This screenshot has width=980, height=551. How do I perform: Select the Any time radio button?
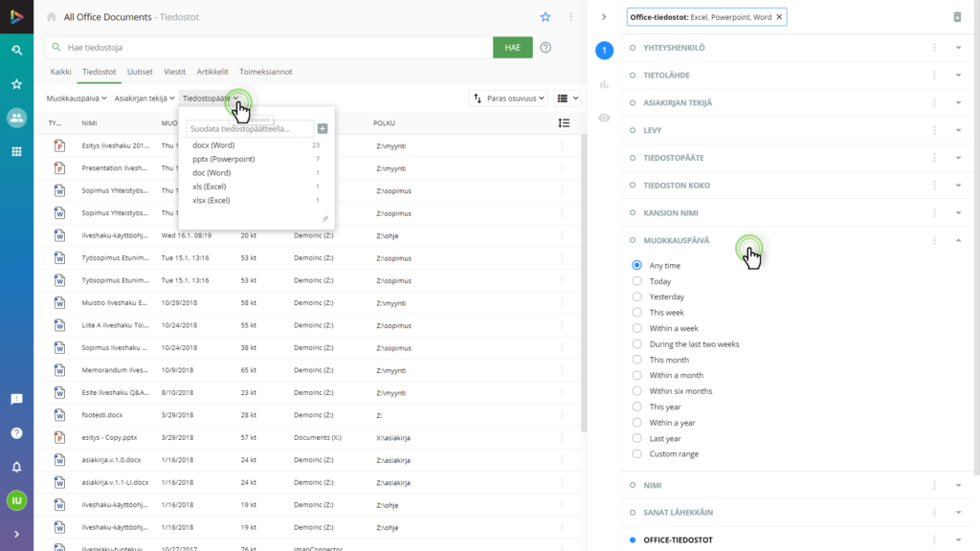(x=636, y=266)
